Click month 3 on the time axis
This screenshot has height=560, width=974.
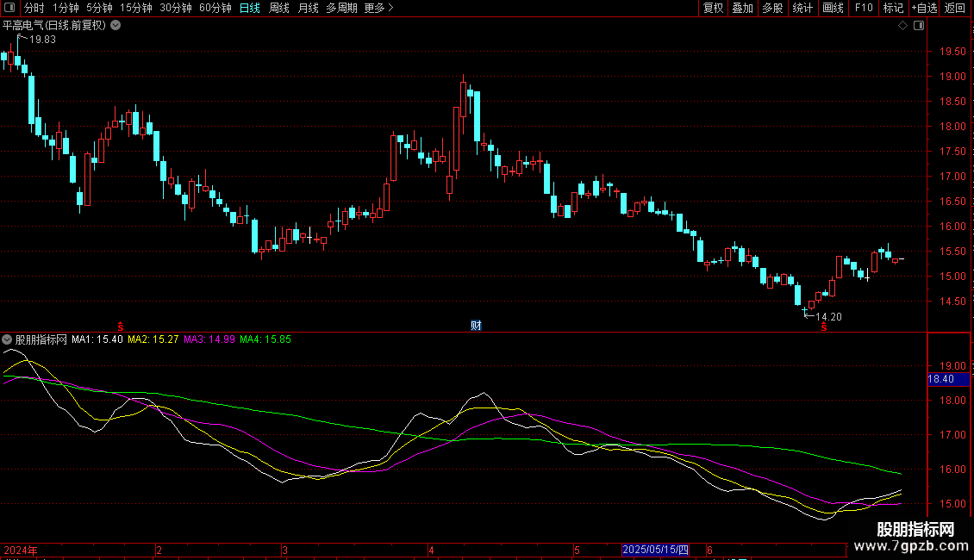click(284, 551)
